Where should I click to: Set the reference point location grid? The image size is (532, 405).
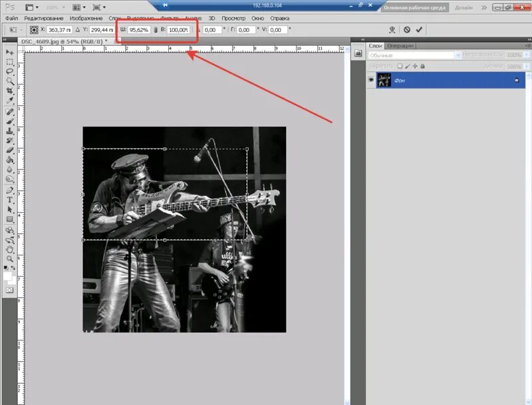point(34,30)
